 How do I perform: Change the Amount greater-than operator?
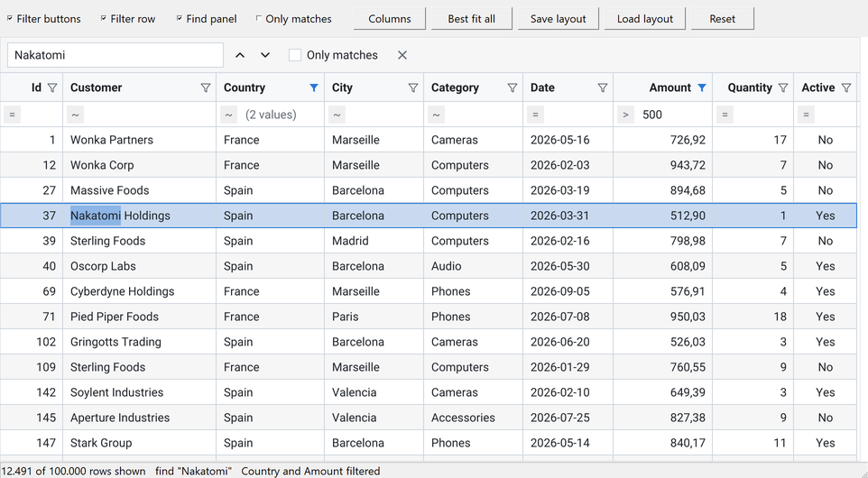[625, 115]
